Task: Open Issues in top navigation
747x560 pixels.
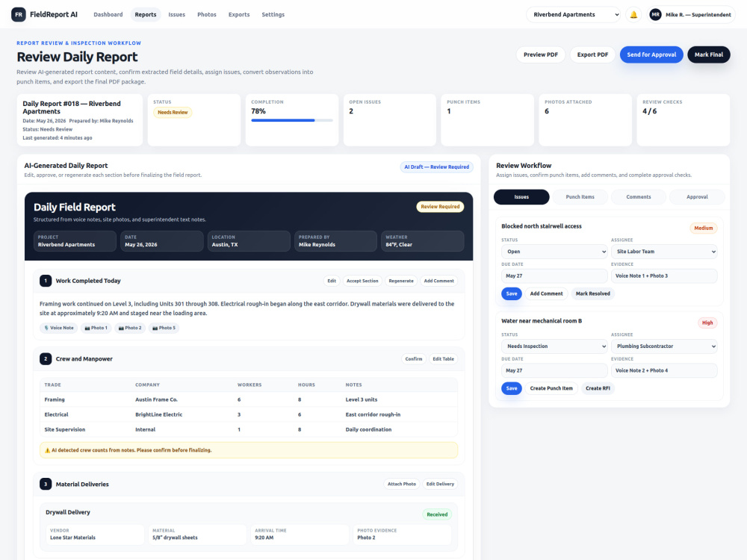Action: [x=177, y=15]
